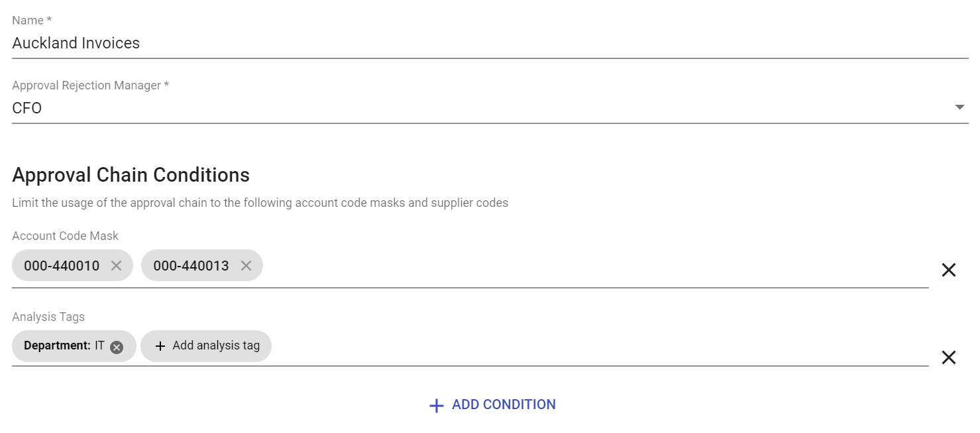Click ADD CONDITION to create a new condition
The width and height of the screenshot is (980, 433).
point(504,404)
